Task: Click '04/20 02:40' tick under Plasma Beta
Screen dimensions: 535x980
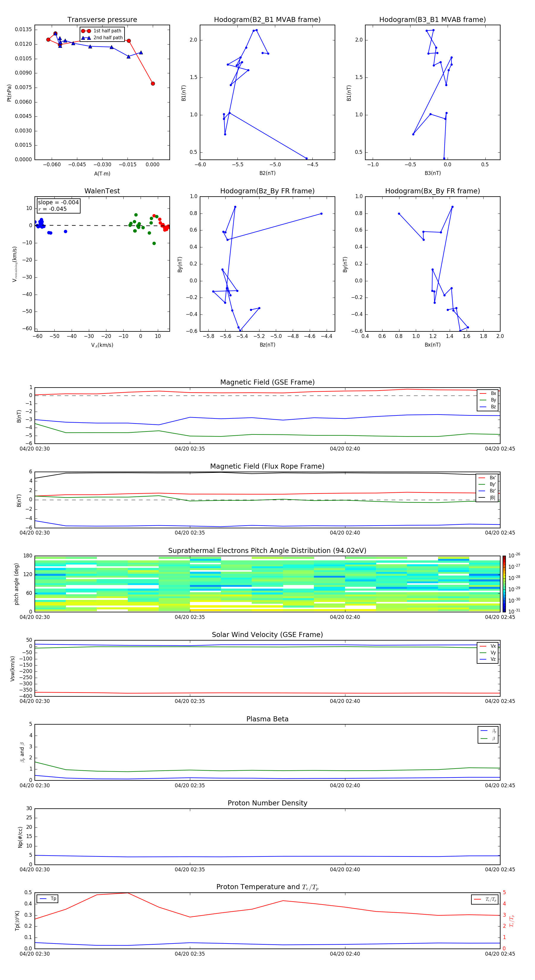Action: pos(345,785)
